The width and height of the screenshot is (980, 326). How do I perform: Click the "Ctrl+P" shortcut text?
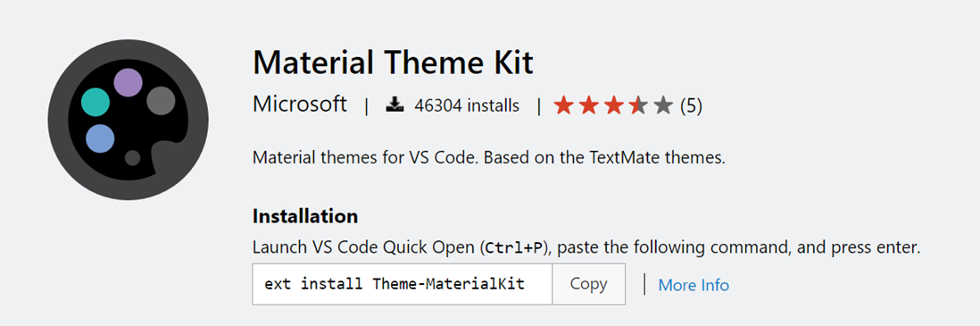[x=514, y=247]
